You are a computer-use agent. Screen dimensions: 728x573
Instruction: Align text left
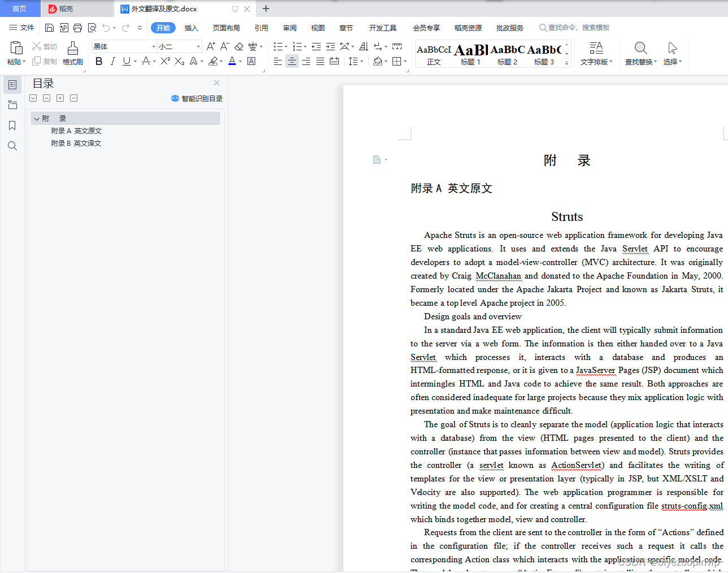pos(278,61)
